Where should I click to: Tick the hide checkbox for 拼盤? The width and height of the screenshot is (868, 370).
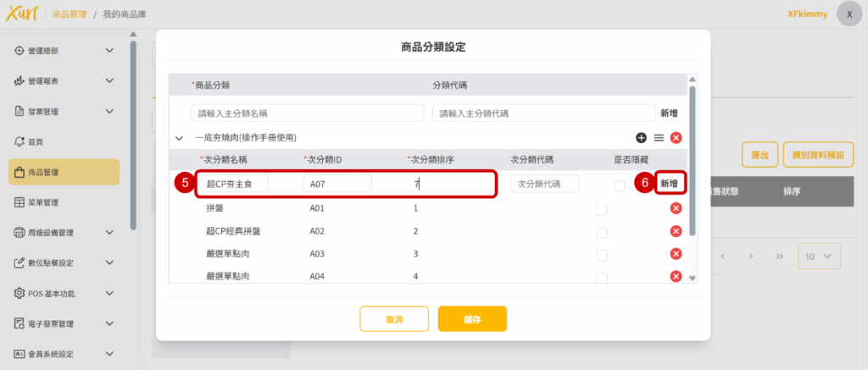click(602, 209)
